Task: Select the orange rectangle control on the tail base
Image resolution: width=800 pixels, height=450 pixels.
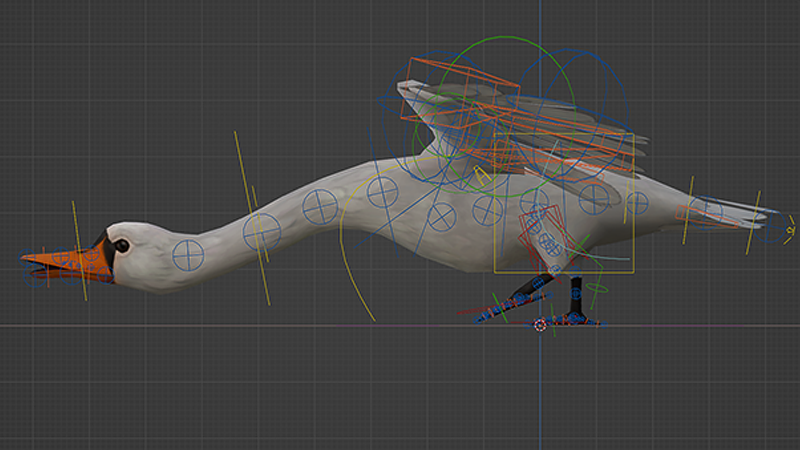Action: click(x=707, y=215)
